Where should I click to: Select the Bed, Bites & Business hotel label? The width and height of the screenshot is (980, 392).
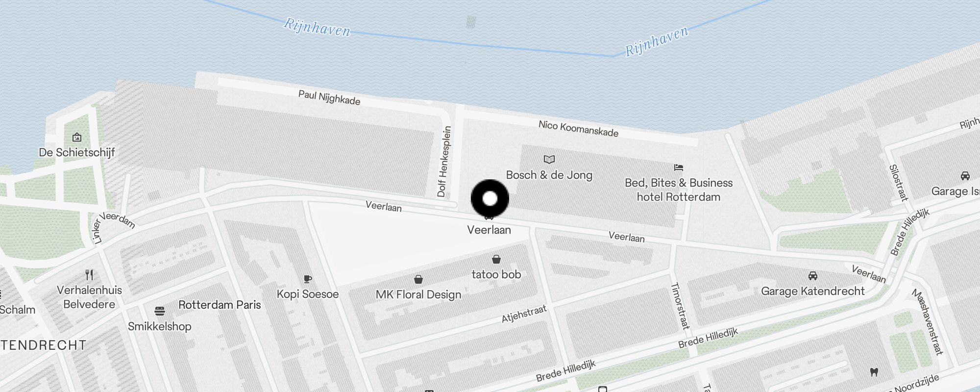pos(679,190)
